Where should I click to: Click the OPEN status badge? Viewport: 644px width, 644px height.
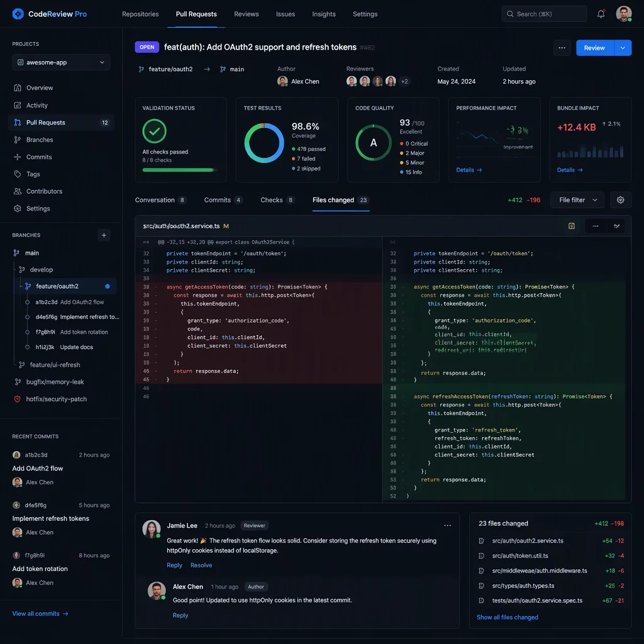[x=147, y=47]
